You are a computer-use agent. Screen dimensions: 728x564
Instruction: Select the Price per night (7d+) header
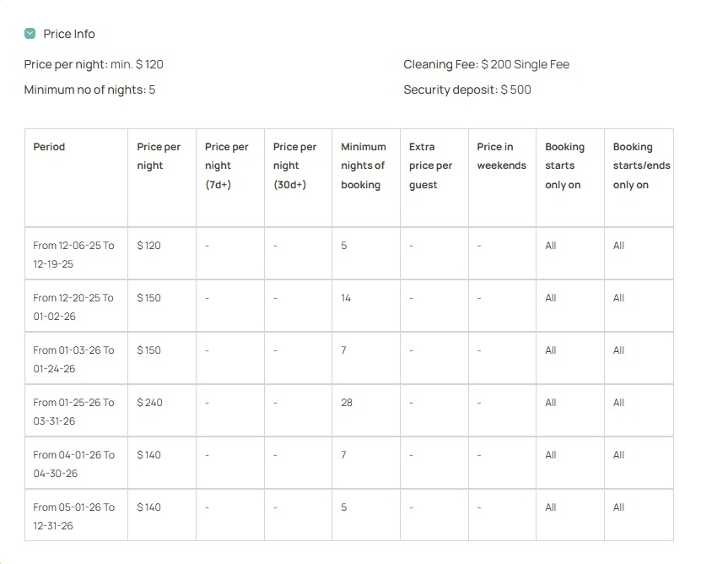pos(226,165)
